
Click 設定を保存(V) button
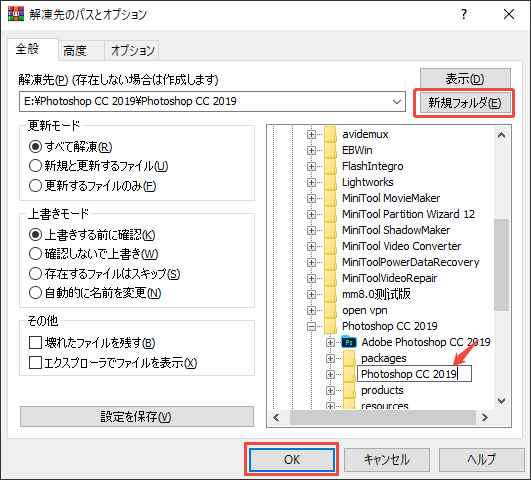pos(136,416)
